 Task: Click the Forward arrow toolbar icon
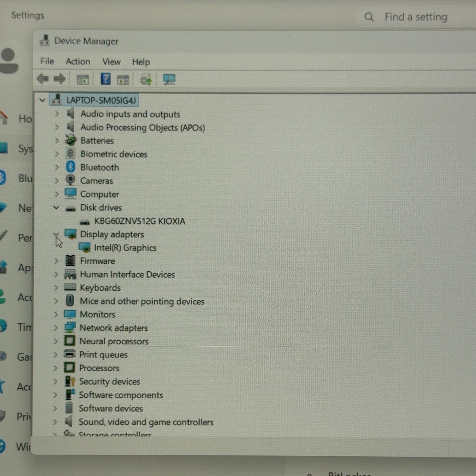click(x=59, y=79)
